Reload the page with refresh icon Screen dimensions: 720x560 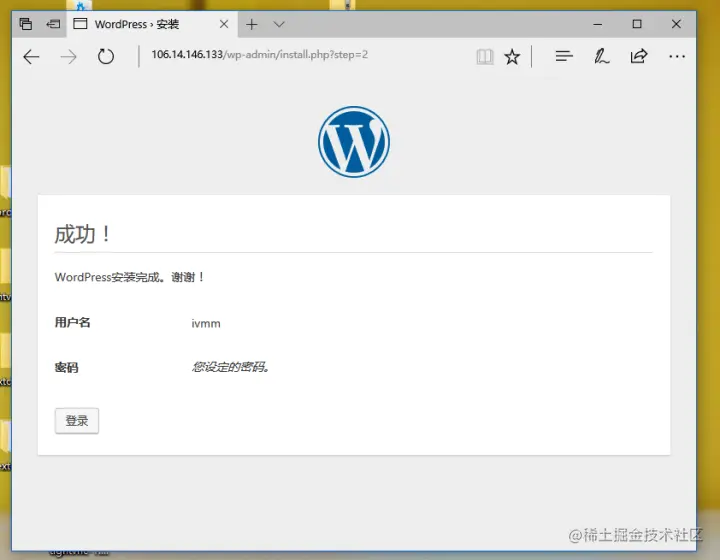click(106, 56)
